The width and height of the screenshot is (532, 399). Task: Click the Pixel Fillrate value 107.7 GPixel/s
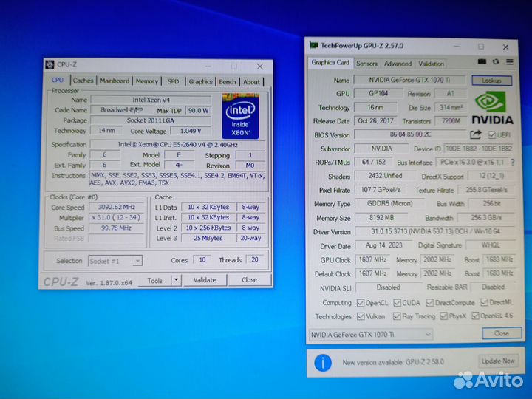click(x=381, y=190)
